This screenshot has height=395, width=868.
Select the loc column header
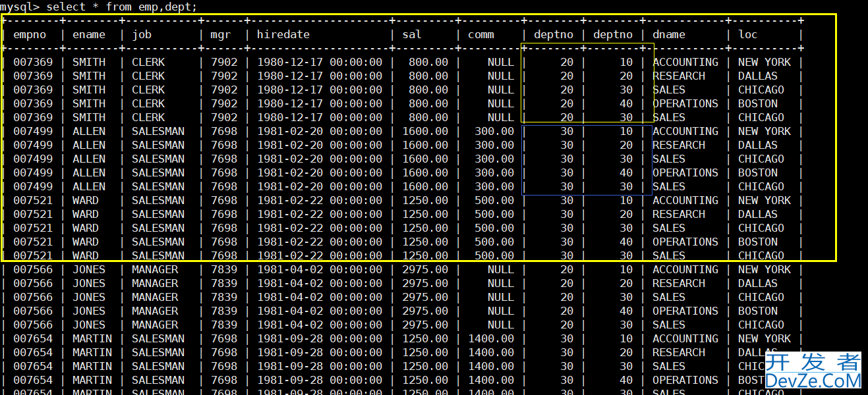[748, 34]
